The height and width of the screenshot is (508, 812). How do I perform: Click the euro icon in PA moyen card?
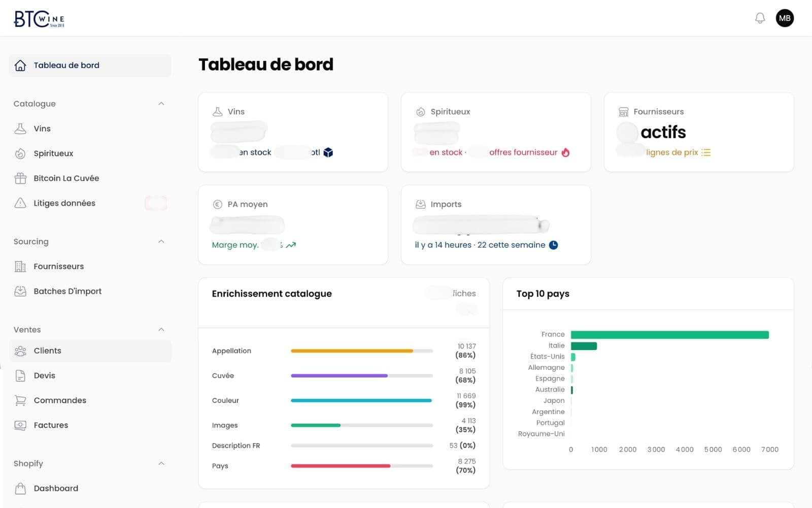[x=217, y=204]
